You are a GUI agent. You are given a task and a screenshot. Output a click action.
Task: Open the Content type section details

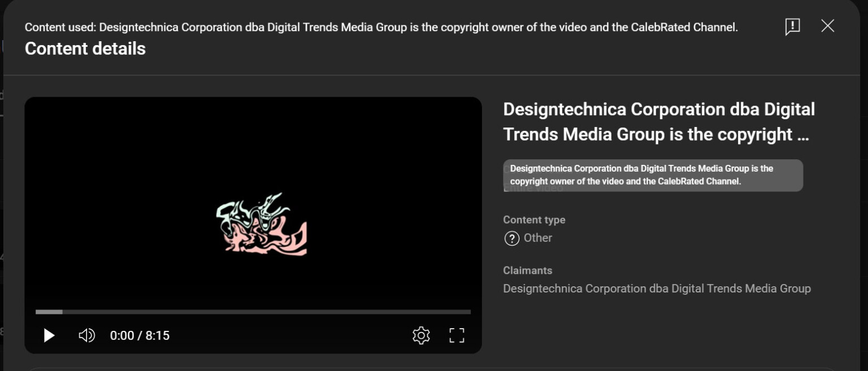(534, 220)
